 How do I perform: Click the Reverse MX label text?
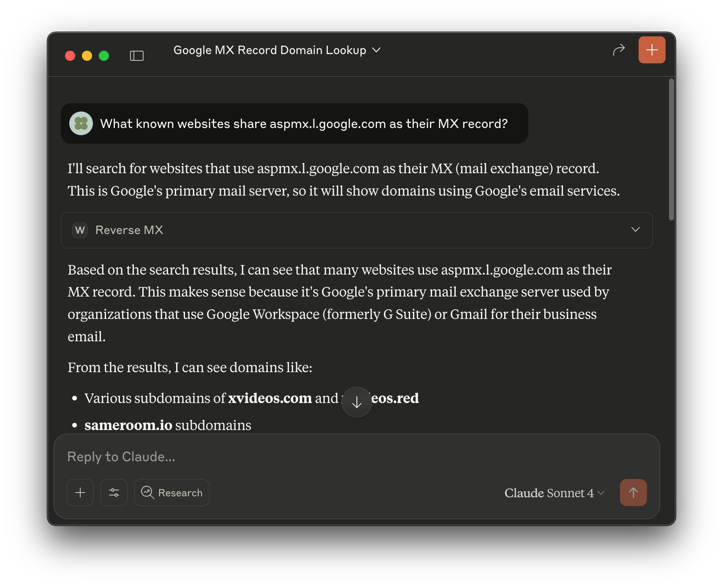(x=129, y=230)
